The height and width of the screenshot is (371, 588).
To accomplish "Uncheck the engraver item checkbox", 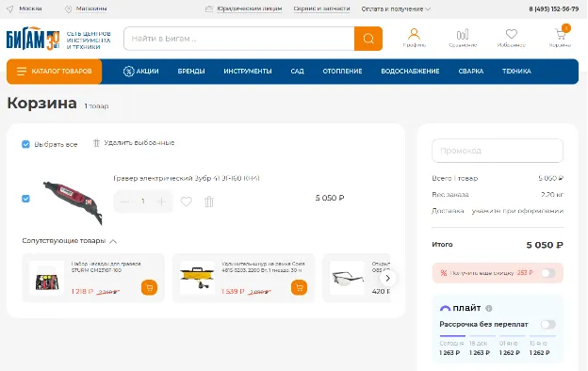I will (x=25, y=199).
